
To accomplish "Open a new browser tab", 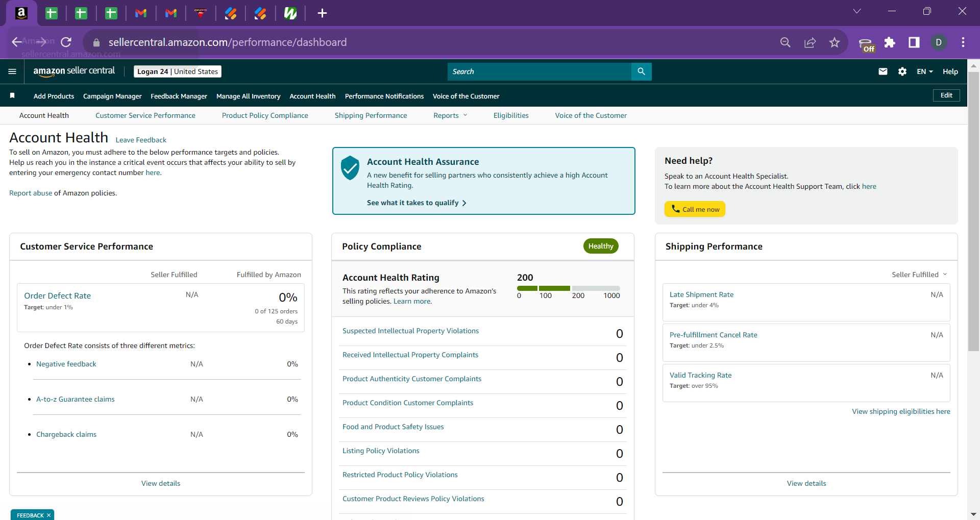I will (x=322, y=13).
